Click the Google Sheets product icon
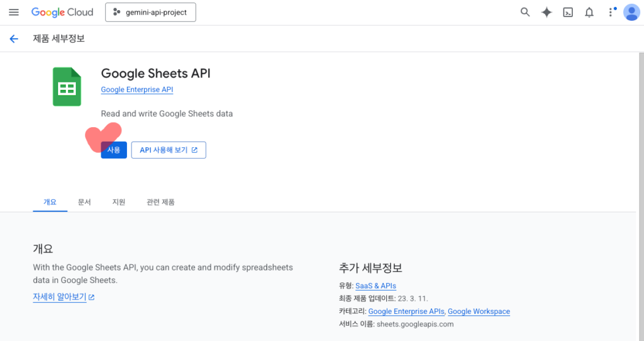 pyautogui.click(x=67, y=87)
